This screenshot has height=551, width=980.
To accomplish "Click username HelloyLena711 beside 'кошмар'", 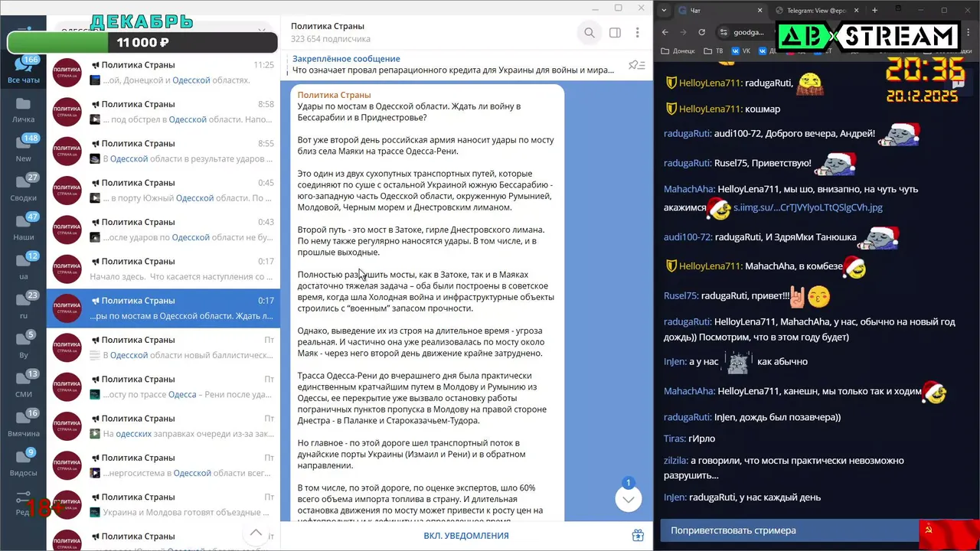I will click(x=710, y=109).
